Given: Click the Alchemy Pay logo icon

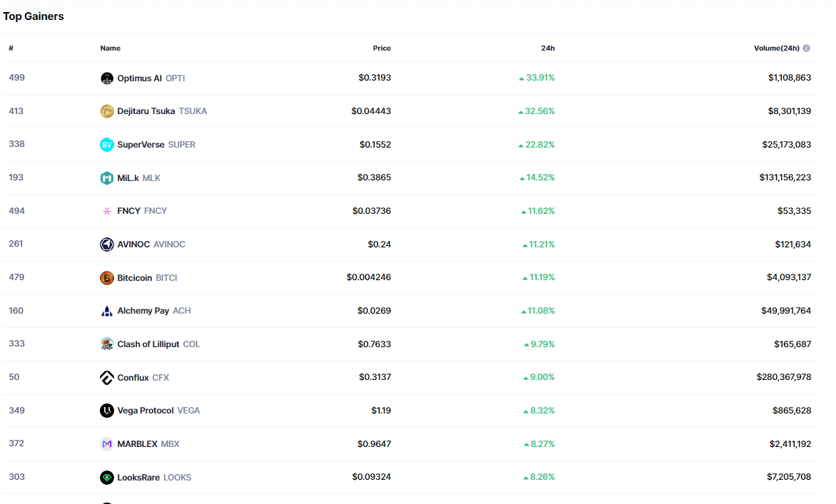Looking at the screenshot, I should (107, 311).
